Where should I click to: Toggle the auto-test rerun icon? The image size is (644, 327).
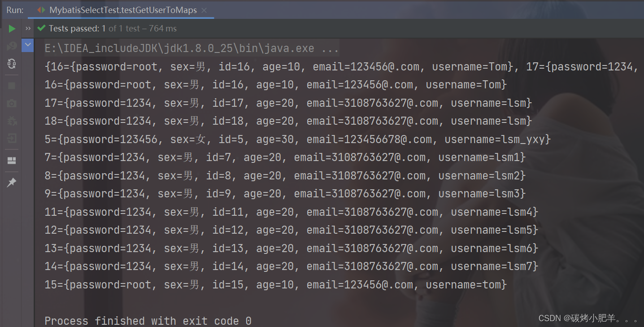pos(12,64)
